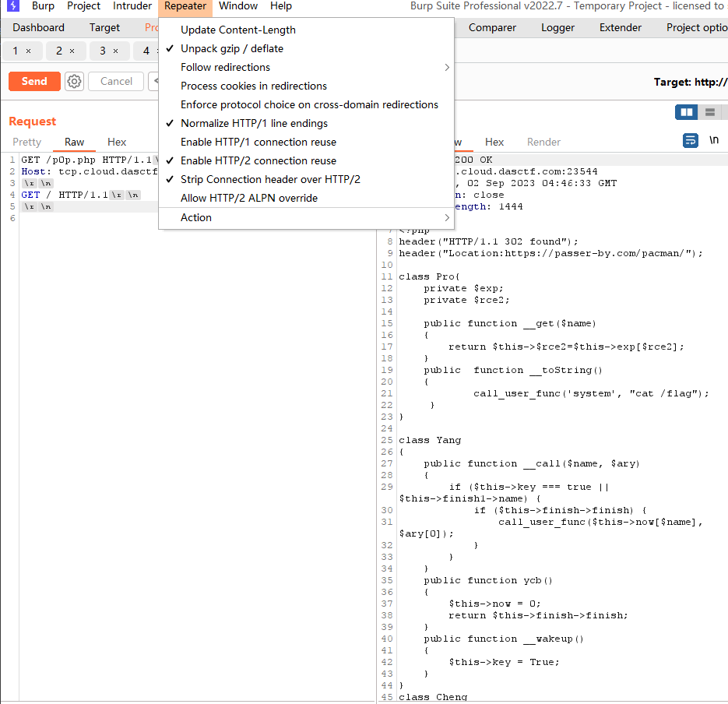Screen dimensions: 728x704
Task: Click the Request panel heading
Action: pyautogui.click(x=33, y=121)
